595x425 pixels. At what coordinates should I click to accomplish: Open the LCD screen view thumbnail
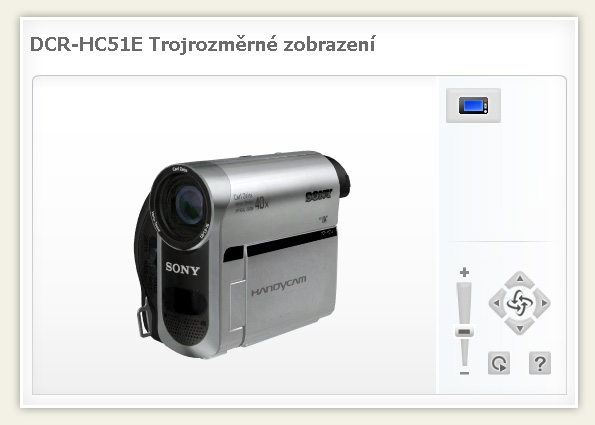473,105
